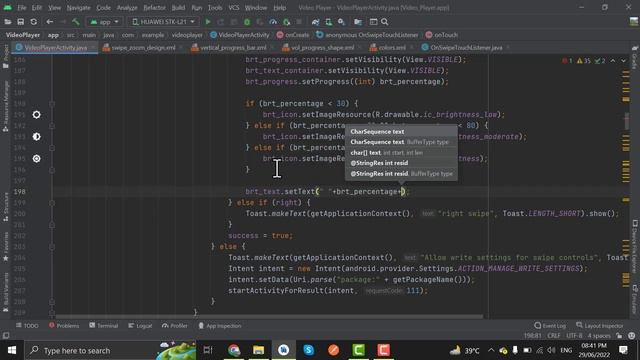Open the File menu
The width and height of the screenshot is (640, 360).
point(22,8)
